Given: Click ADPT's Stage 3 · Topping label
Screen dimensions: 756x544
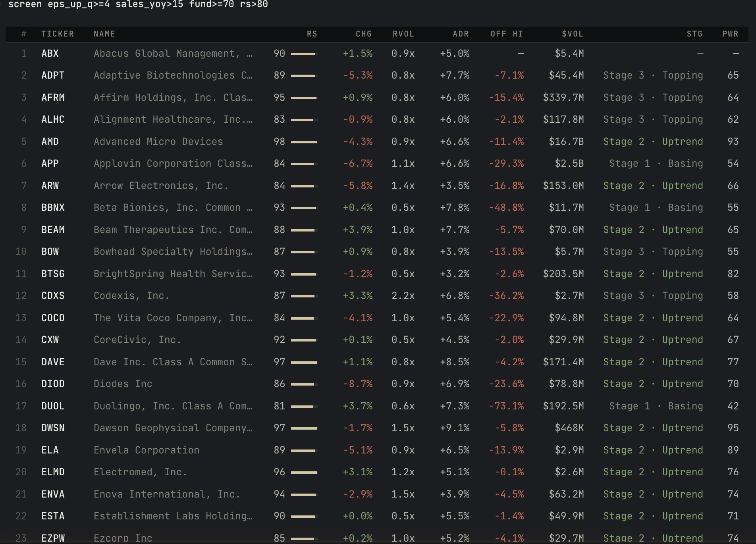Looking at the screenshot, I should [x=653, y=75].
